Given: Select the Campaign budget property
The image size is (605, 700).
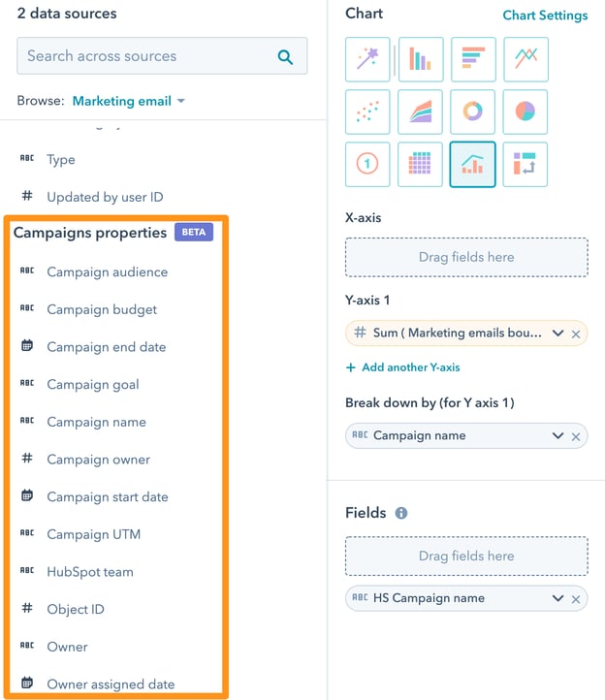Looking at the screenshot, I should 102,309.
